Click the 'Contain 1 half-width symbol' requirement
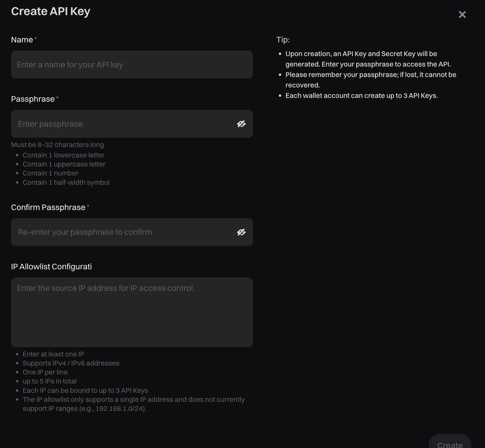485x448 pixels. pyautogui.click(x=66, y=183)
